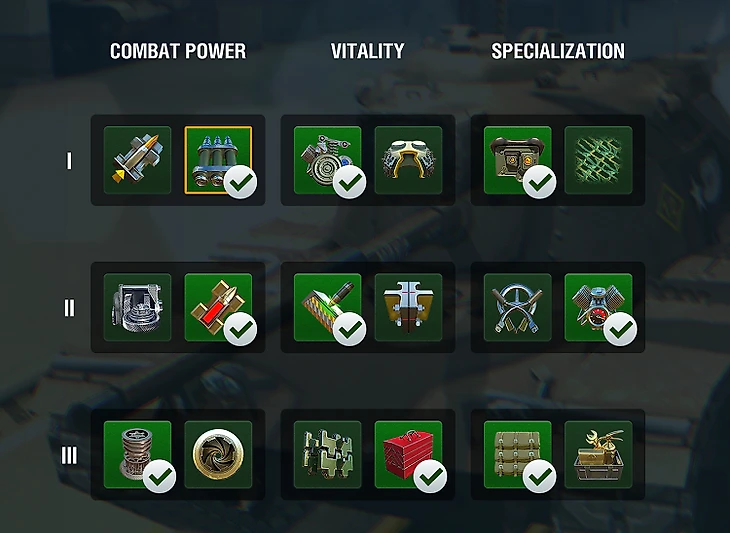This screenshot has height=533, width=730.
Task: Select the stacked supply crates icon in Specialization
Action: (x=518, y=455)
